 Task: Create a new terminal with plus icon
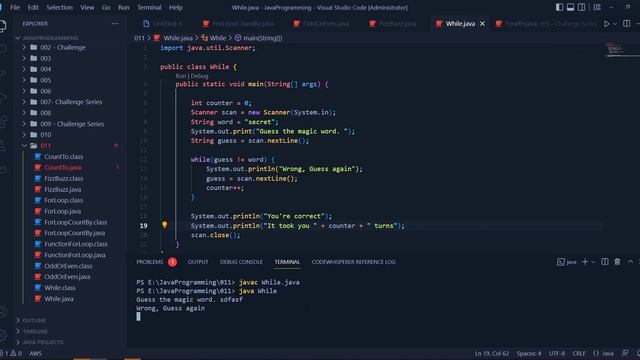[x=585, y=262]
